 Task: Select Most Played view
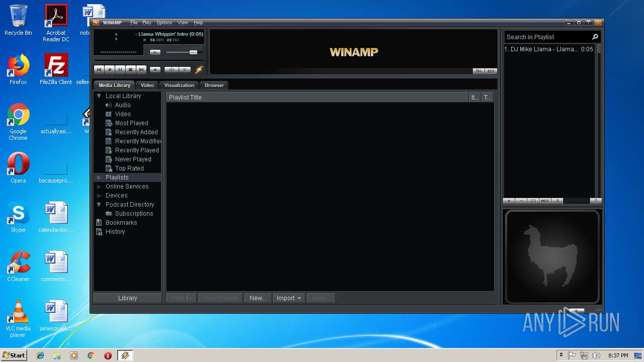point(131,123)
